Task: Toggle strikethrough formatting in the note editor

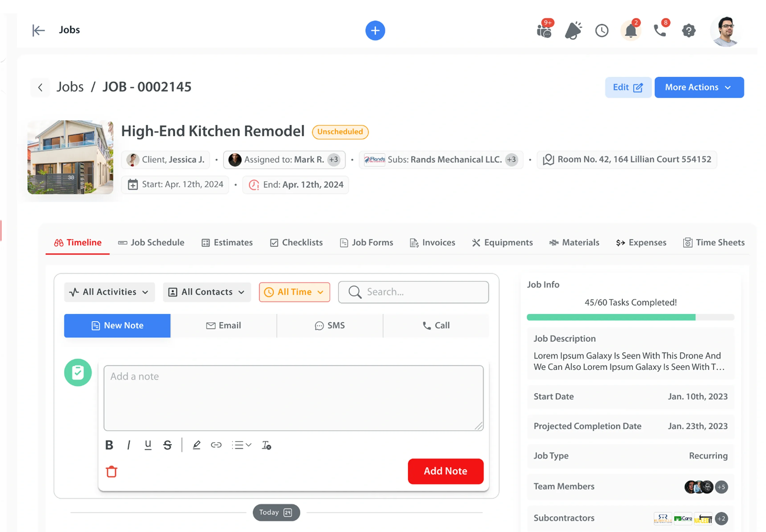Action: [x=167, y=445]
